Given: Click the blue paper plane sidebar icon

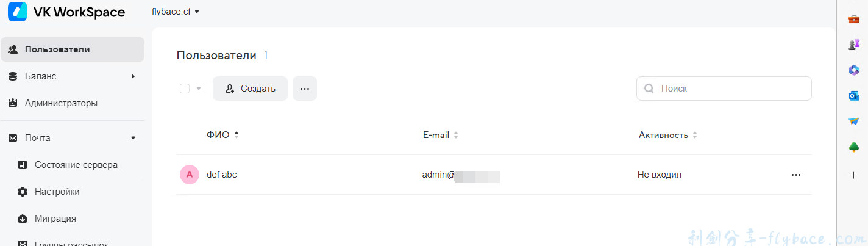Looking at the screenshot, I should [853, 121].
